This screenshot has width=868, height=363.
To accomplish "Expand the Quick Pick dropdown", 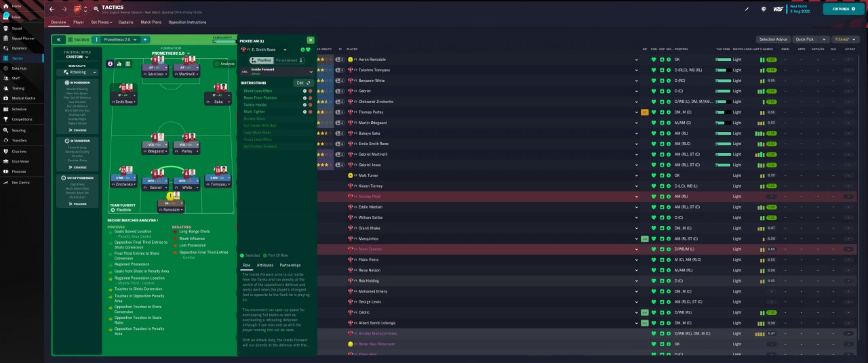I will [x=812, y=39].
